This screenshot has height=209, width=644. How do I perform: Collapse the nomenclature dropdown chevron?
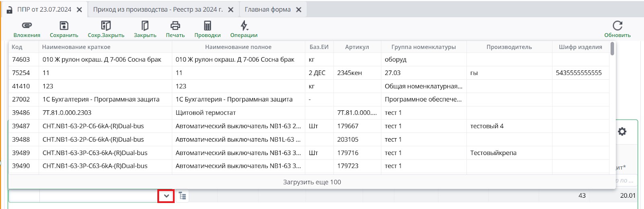point(166,196)
